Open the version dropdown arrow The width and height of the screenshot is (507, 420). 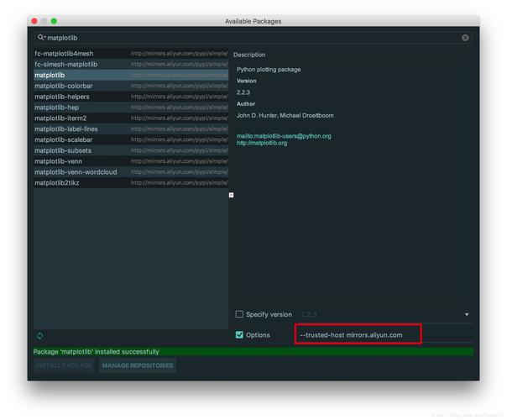click(x=467, y=315)
